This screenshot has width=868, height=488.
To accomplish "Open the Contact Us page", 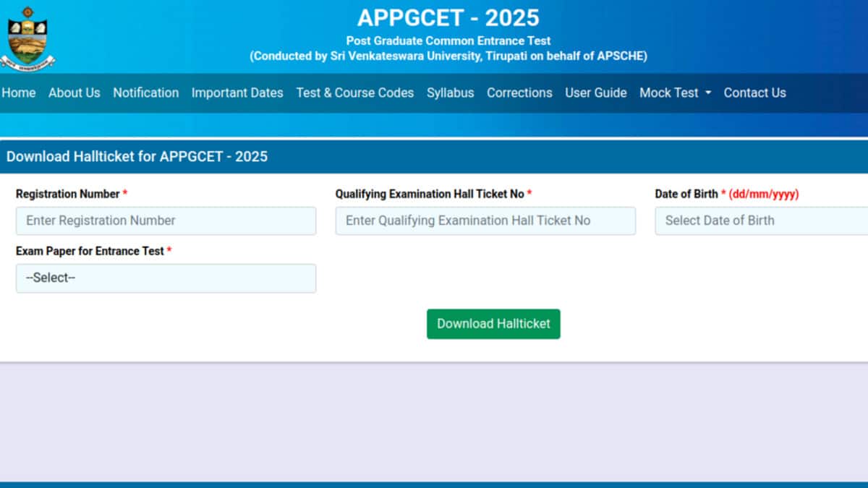I will [754, 93].
